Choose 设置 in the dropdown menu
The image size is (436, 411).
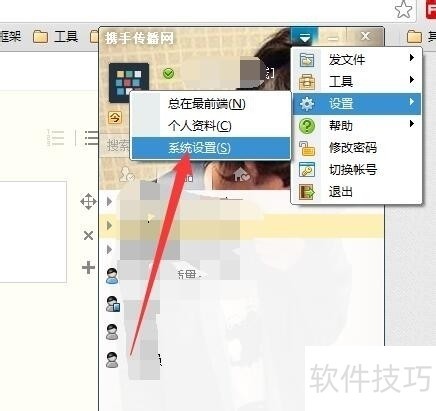click(357, 104)
